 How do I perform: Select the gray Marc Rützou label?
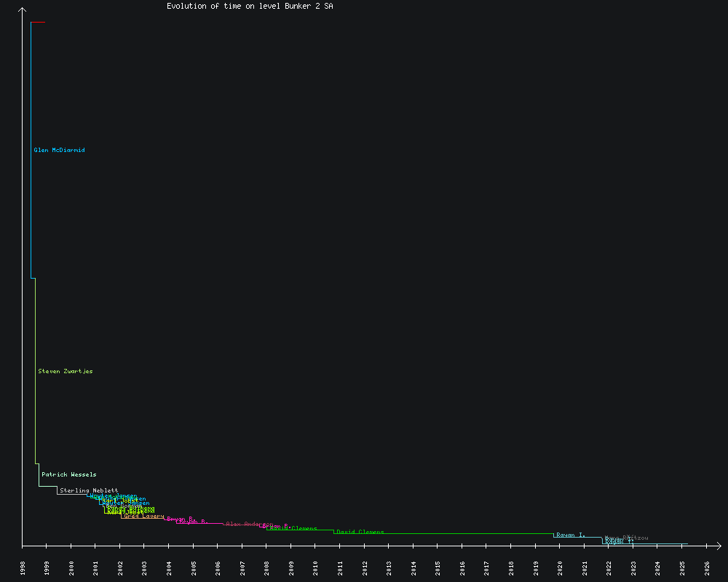click(627, 538)
